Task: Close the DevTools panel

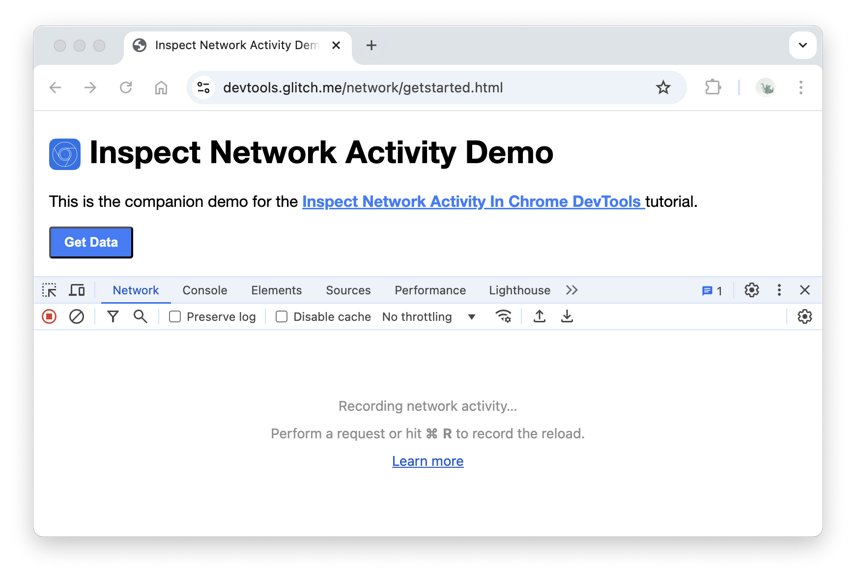Action: [x=805, y=290]
